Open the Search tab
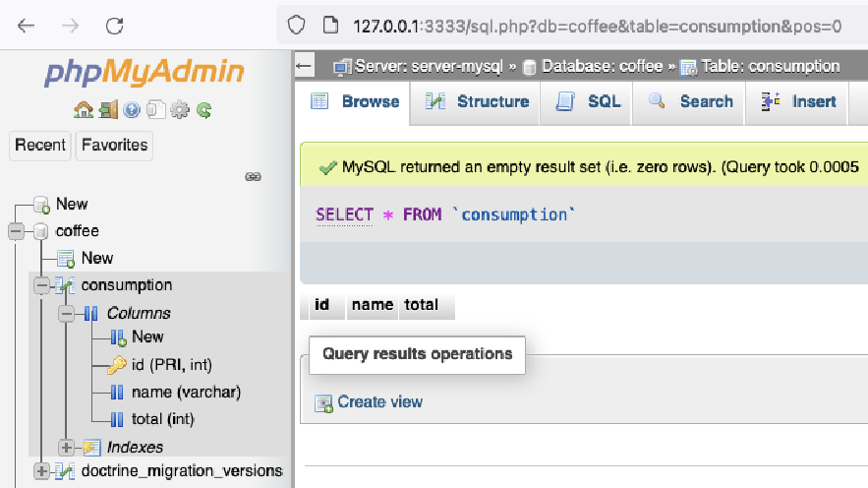Image resolution: width=868 pixels, height=488 pixels. (x=689, y=102)
